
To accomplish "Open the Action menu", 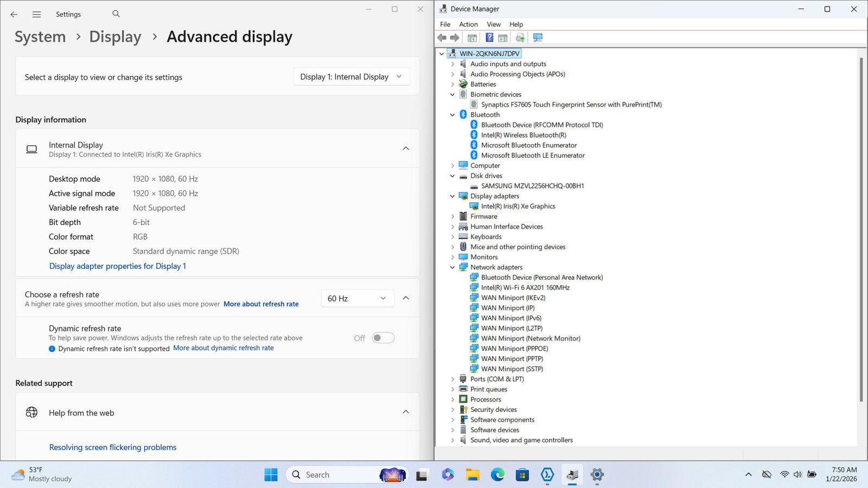I will pos(468,24).
